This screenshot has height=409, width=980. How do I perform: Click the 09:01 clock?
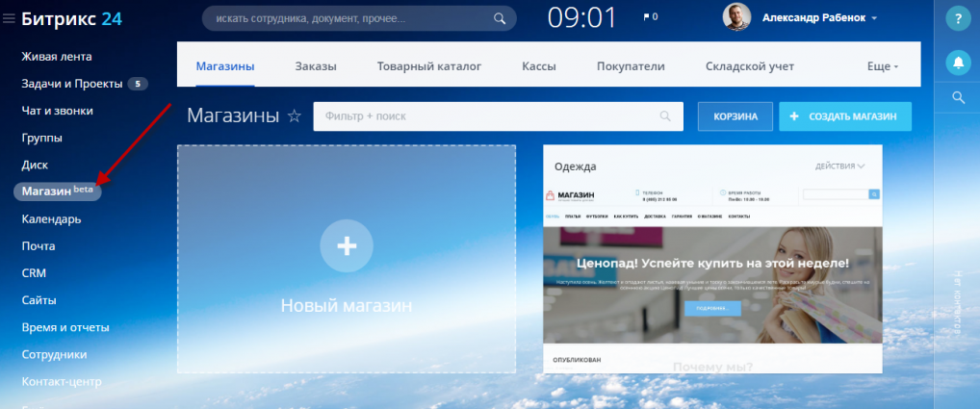coord(582,17)
